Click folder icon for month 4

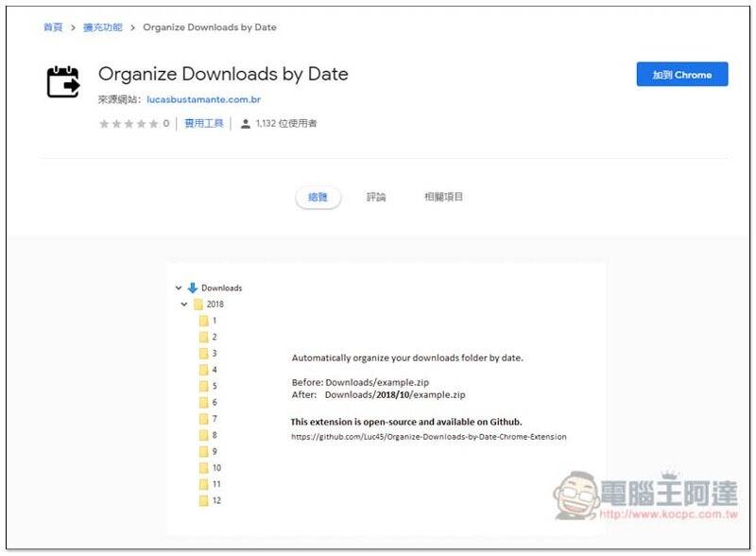(204, 370)
